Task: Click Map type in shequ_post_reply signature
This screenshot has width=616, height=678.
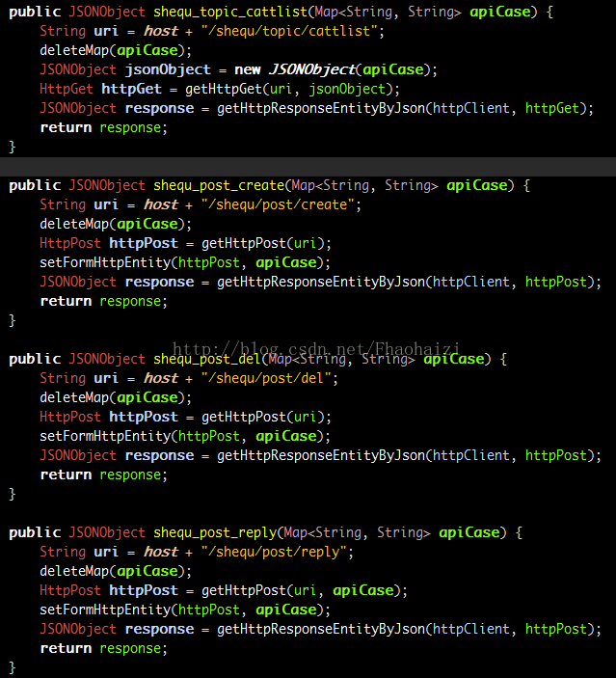Action: 295,532
